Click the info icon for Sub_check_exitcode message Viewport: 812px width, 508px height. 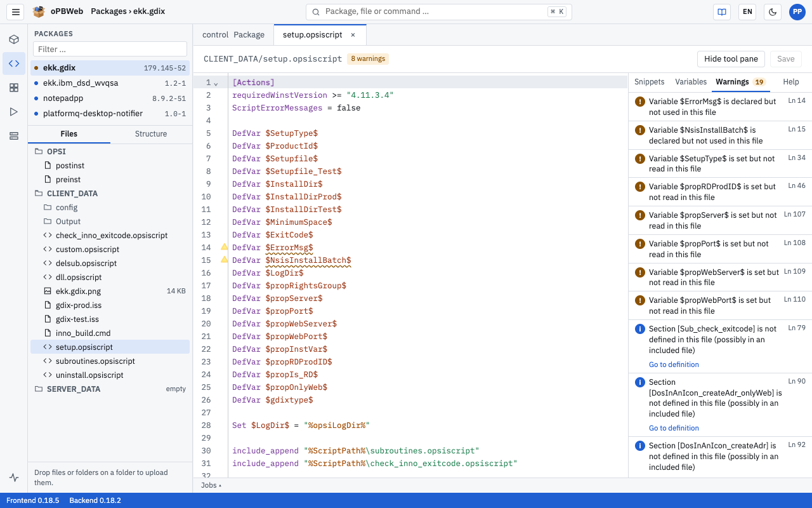640,329
